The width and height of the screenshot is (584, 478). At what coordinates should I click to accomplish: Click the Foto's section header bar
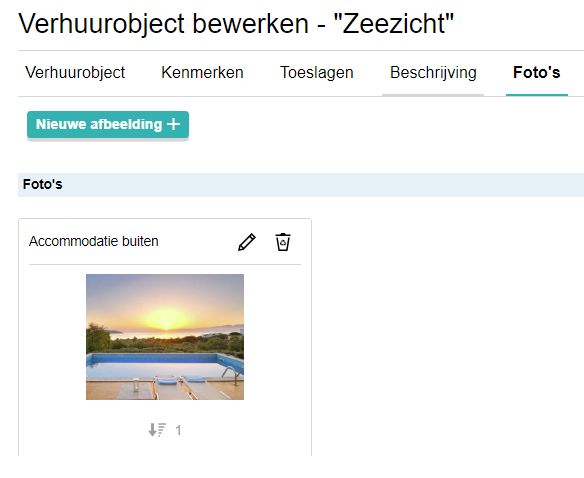(301, 184)
